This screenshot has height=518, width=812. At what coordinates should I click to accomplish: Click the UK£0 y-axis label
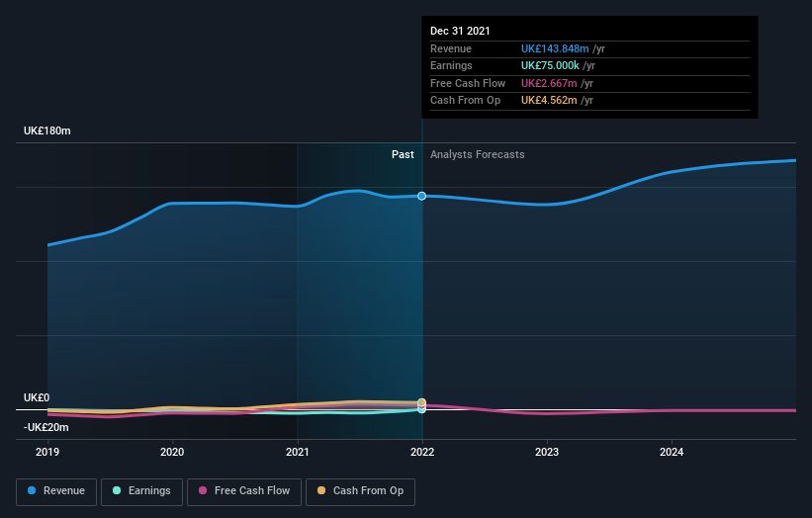point(37,398)
